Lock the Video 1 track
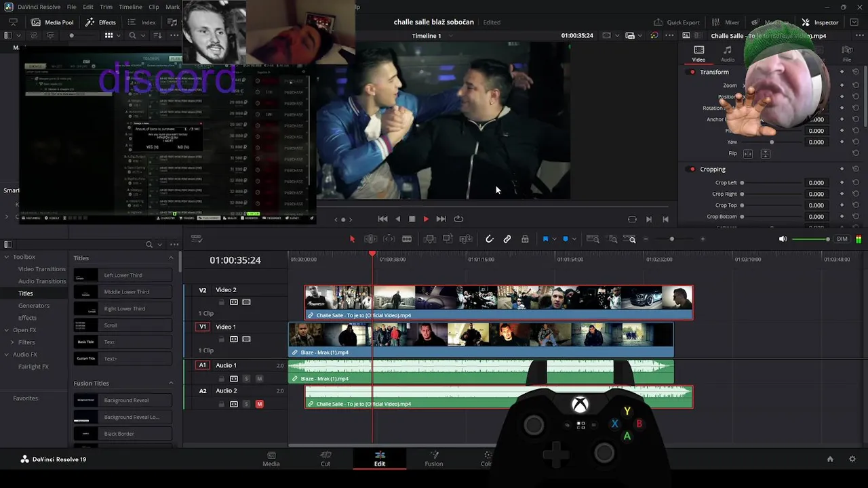The height and width of the screenshot is (488, 868). (x=221, y=339)
